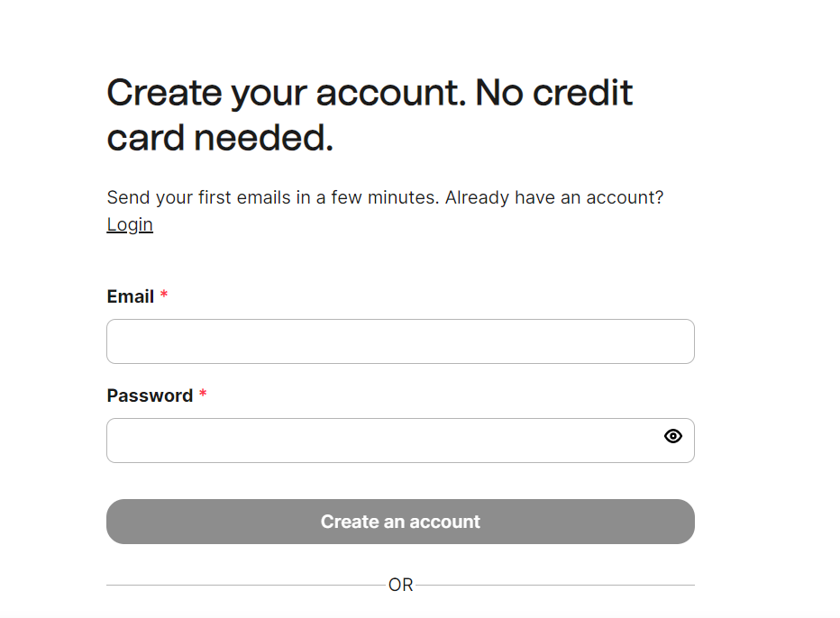The image size is (840, 618).
Task: Focus the Email input field
Action: 400,341
